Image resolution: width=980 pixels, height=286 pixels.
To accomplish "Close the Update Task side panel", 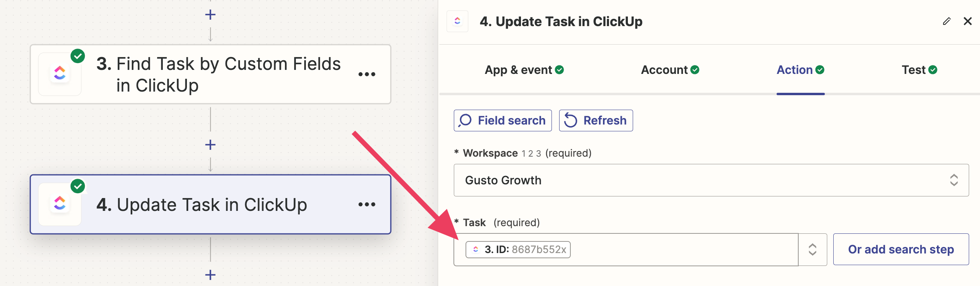I will click(x=968, y=21).
